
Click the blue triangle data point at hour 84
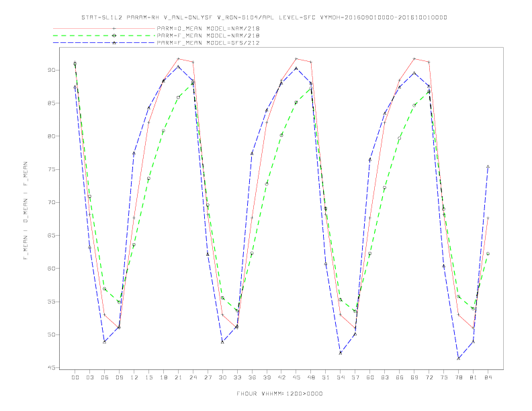click(x=488, y=167)
